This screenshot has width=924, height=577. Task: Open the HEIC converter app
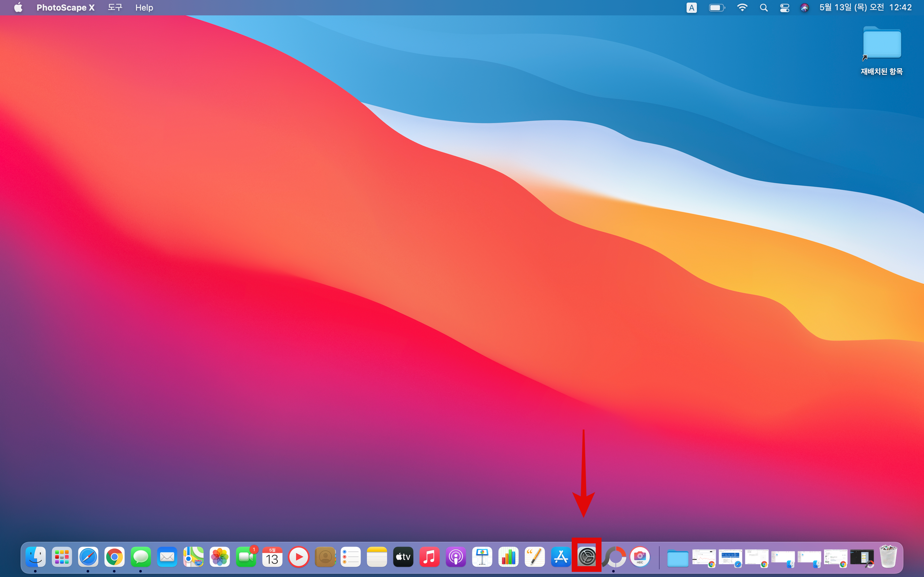point(640,557)
